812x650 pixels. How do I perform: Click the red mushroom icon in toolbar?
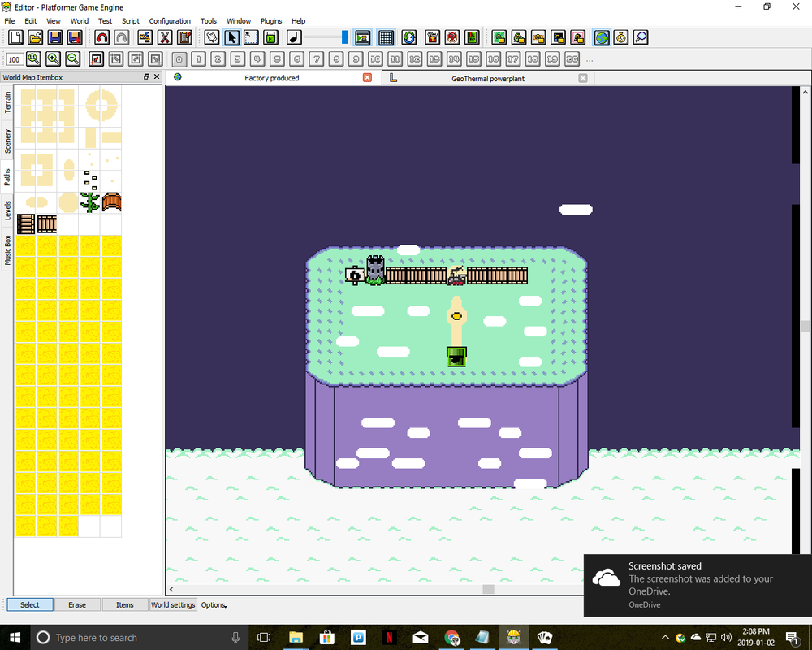[x=452, y=37]
